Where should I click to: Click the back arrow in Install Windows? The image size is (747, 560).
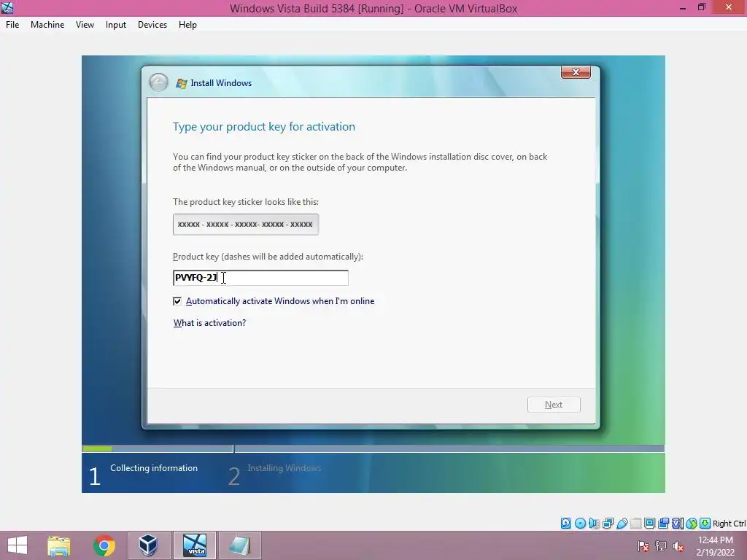coord(158,82)
